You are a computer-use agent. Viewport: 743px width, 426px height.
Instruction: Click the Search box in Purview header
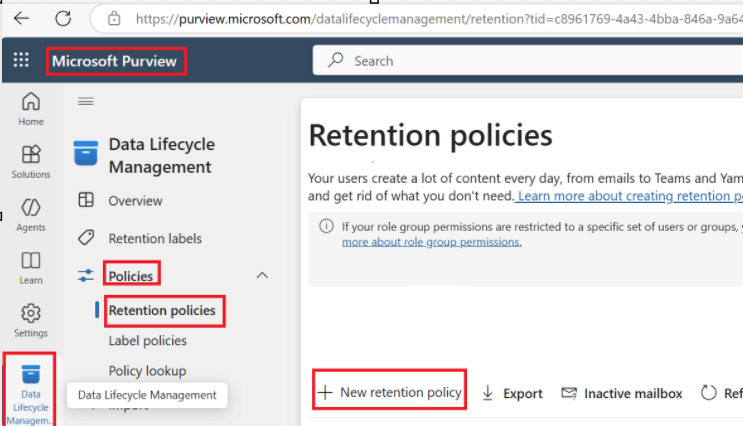click(x=527, y=61)
